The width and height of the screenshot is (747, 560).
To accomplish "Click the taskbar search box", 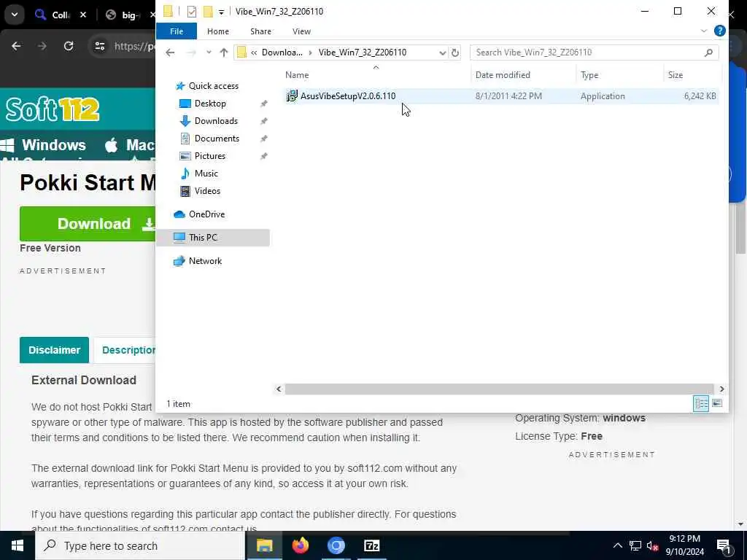I will pyautogui.click(x=140, y=545).
